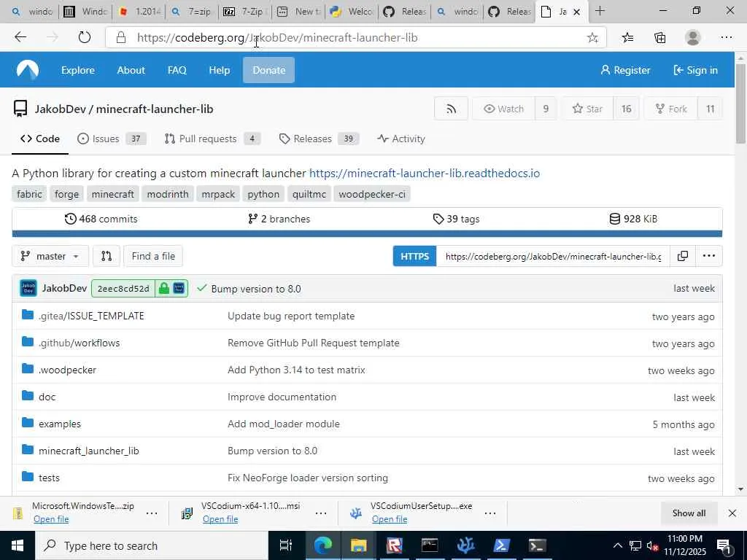The width and height of the screenshot is (747, 560).
Task: Open the .gitea/ISSUE_TEMPLATE folder
Action: coord(91,316)
